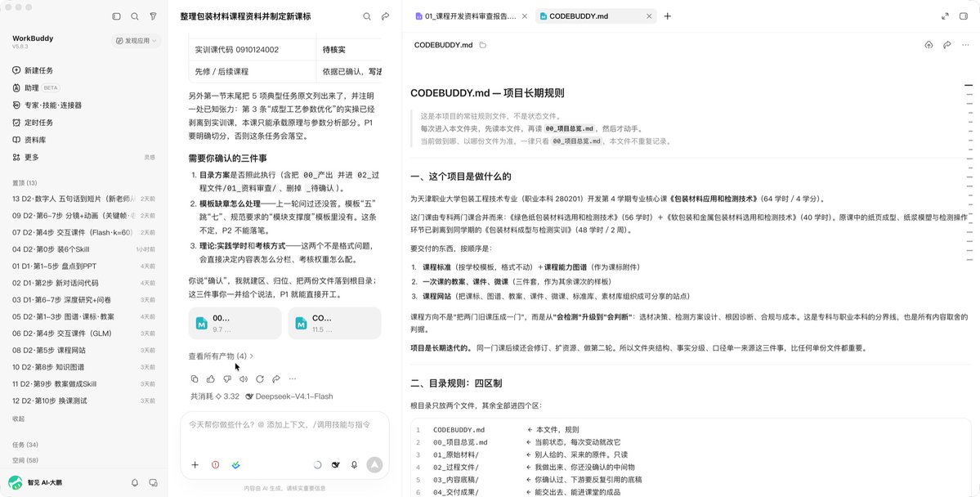The width and height of the screenshot is (980, 497).
Task: Click the Deepseek-V4.1-Flash model label
Action: (x=289, y=396)
